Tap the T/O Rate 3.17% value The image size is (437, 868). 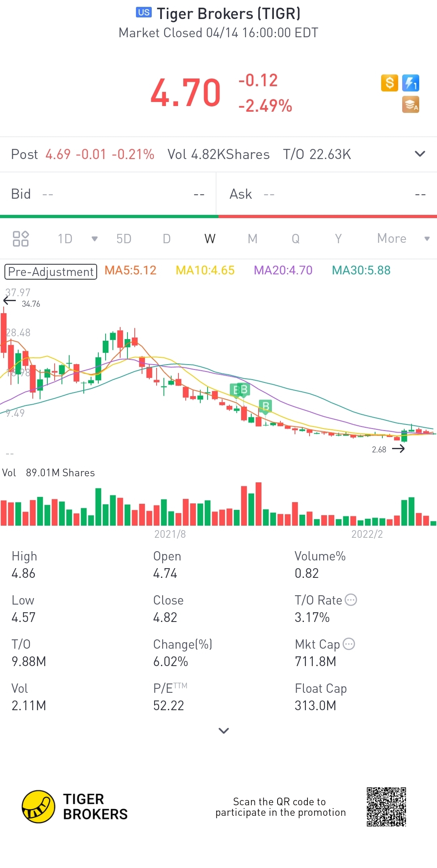coord(312,618)
